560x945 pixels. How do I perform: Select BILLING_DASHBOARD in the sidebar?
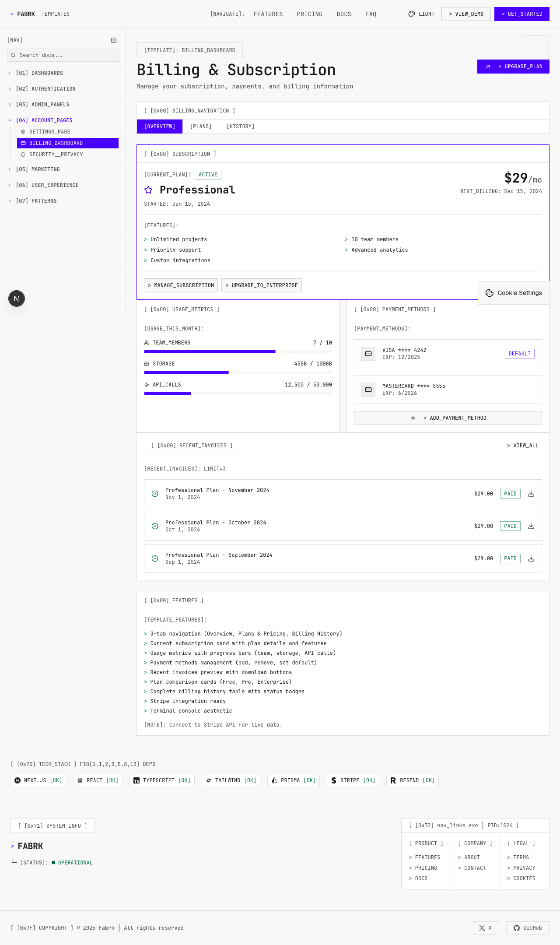(68, 143)
